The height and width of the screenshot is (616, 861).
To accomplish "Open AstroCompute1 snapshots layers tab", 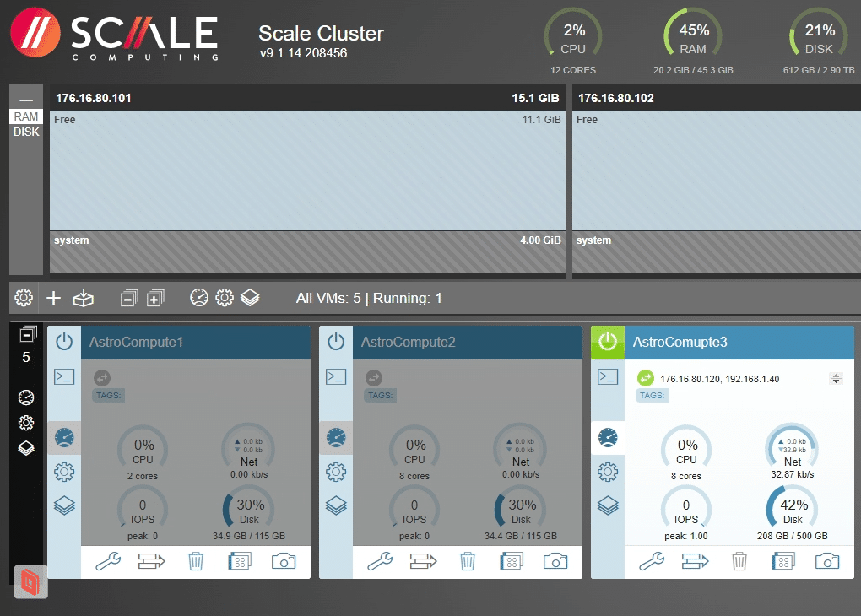I will pos(64,505).
